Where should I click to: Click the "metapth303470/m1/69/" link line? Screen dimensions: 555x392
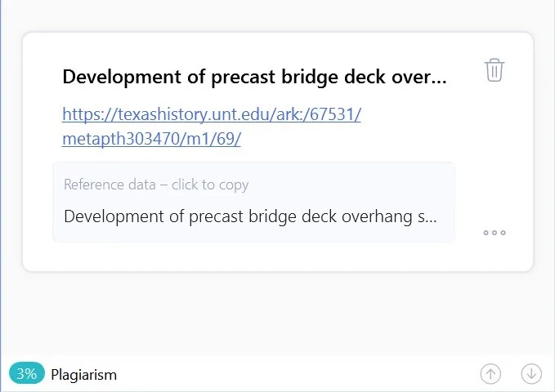pos(151,139)
